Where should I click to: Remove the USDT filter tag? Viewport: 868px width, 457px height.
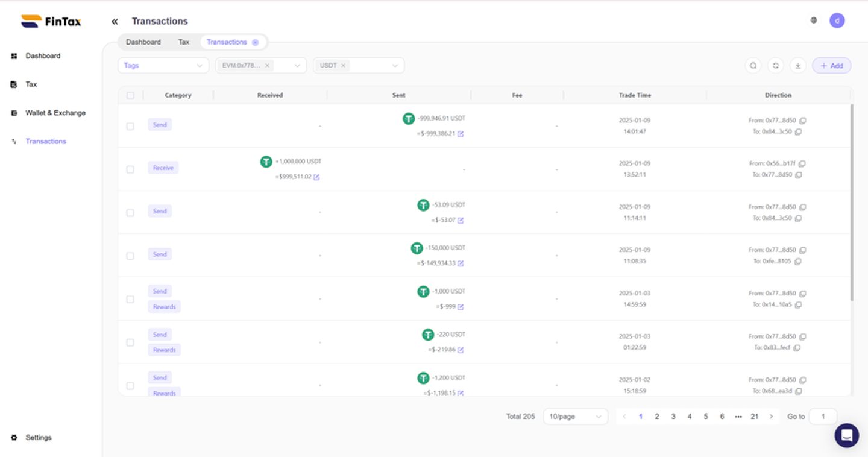(x=343, y=66)
